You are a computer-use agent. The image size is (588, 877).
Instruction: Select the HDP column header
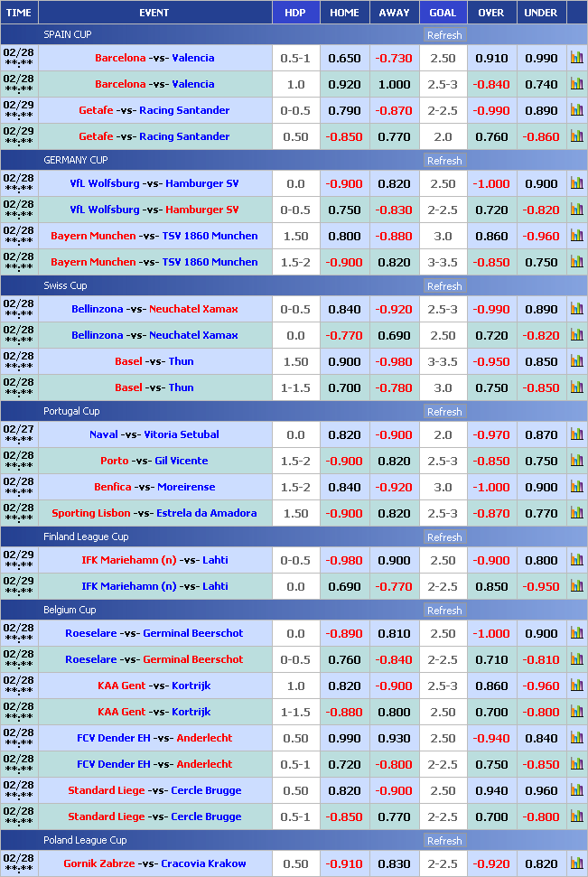point(295,13)
